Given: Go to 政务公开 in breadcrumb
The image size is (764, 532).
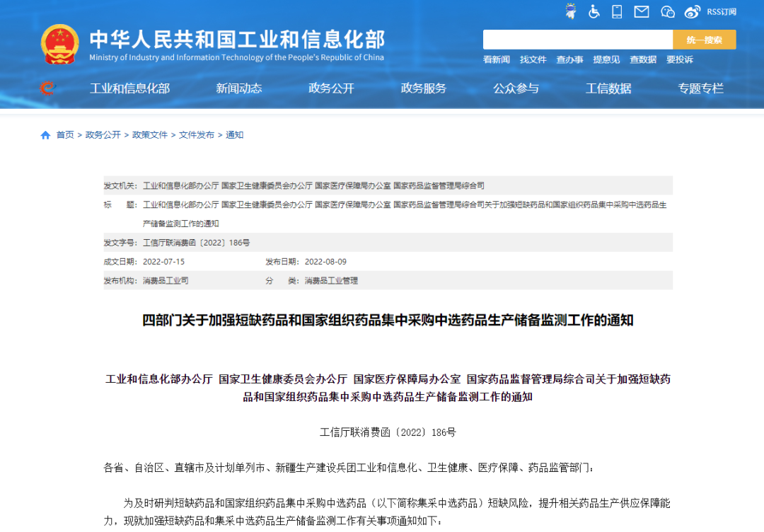Looking at the screenshot, I should tap(103, 135).
